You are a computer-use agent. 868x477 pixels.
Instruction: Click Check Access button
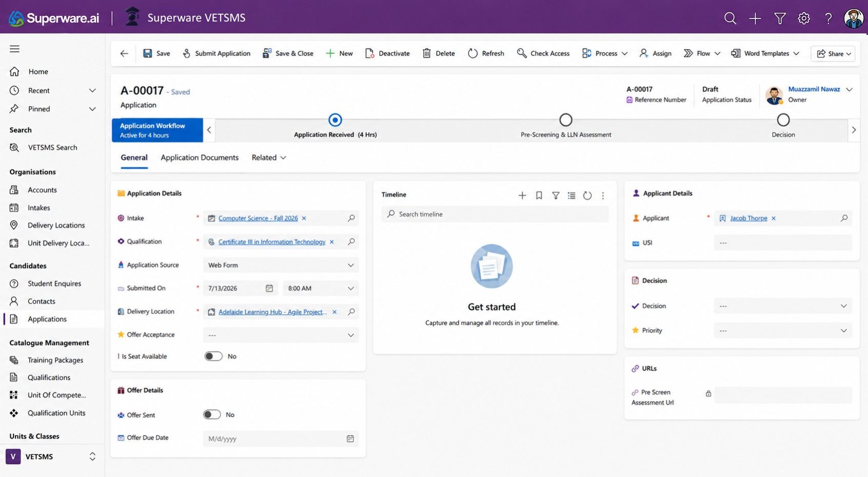(543, 53)
